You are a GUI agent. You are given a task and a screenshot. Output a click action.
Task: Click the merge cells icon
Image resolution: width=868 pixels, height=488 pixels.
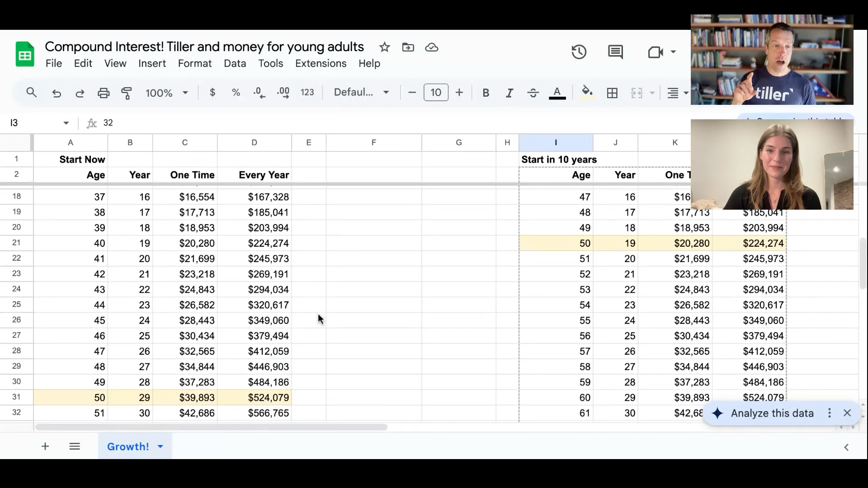[x=637, y=93]
